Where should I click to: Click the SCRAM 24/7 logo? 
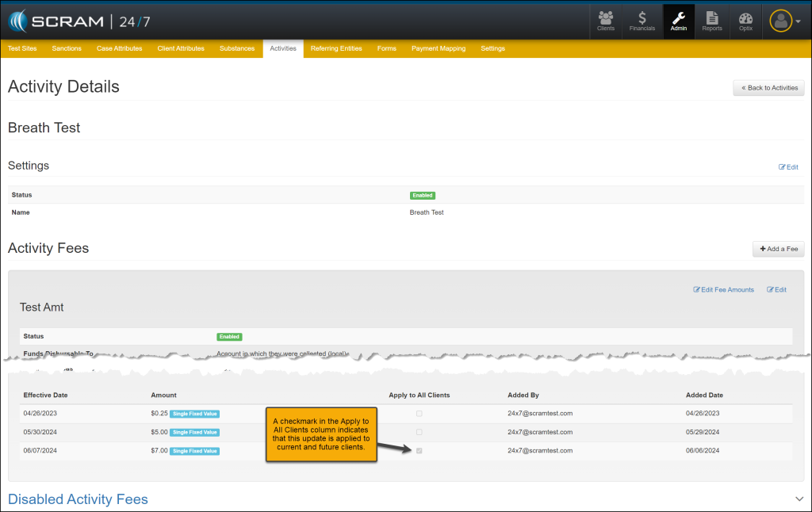pos(79,21)
